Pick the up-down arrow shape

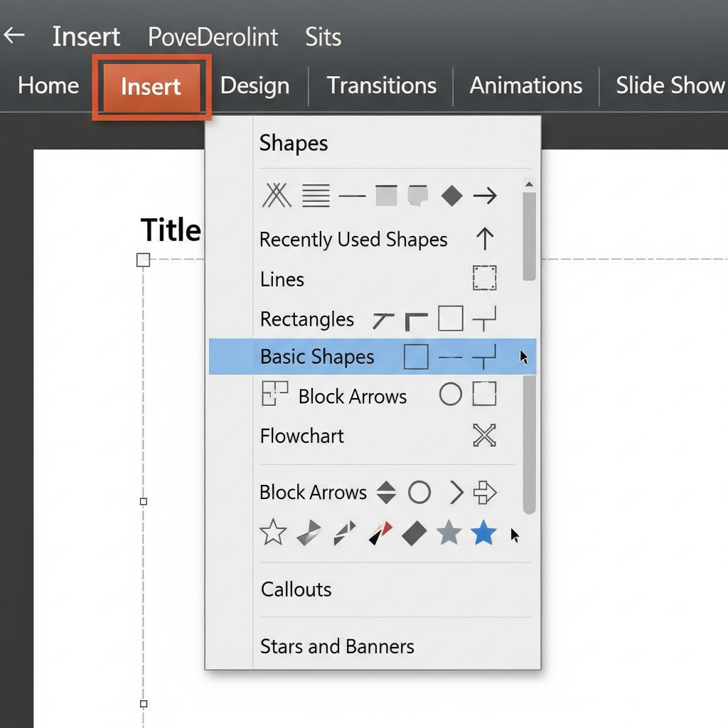(x=386, y=492)
